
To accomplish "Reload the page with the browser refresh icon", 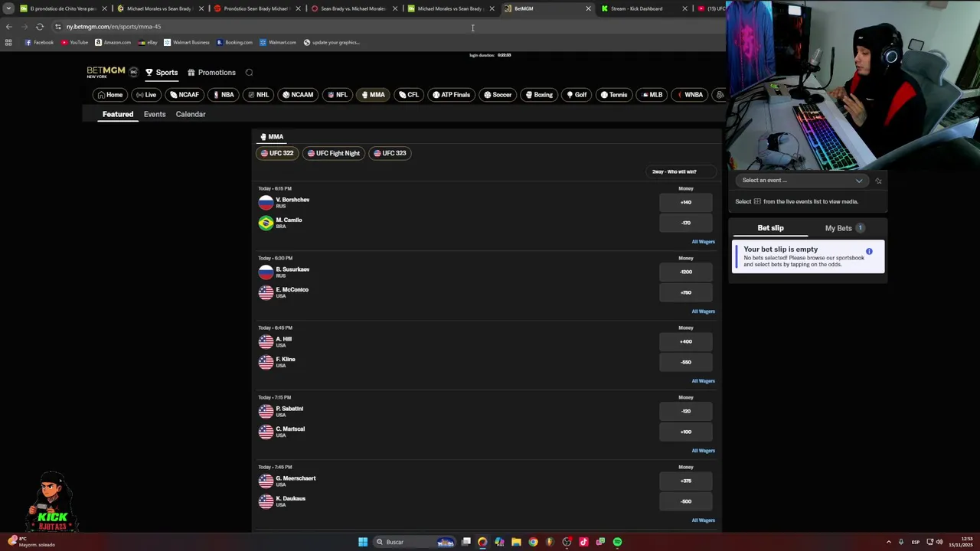I will pyautogui.click(x=40, y=27).
